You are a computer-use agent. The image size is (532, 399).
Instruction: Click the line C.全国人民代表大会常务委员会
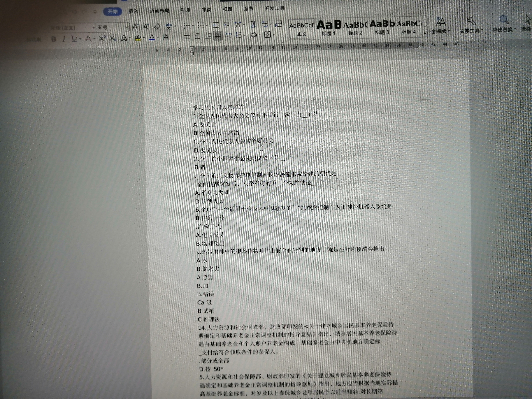[x=234, y=141]
